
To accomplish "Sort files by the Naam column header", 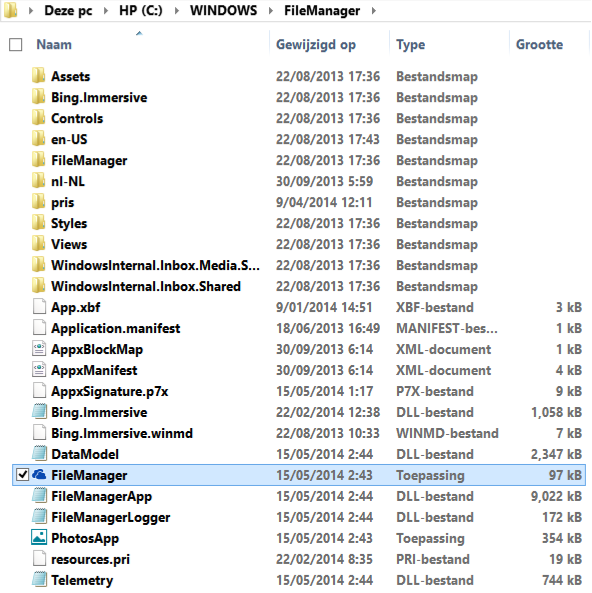I will pos(54,45).
